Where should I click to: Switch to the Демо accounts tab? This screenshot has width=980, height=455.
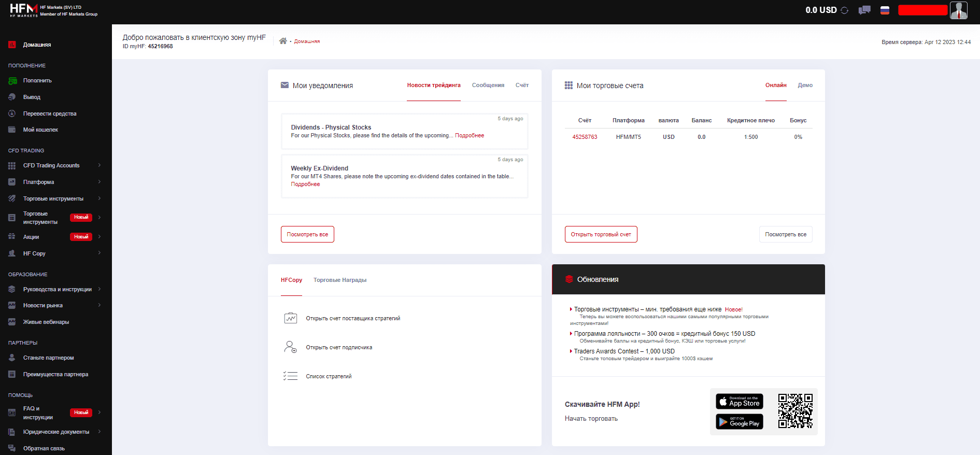pyautogui.click(x=805, y=86)
